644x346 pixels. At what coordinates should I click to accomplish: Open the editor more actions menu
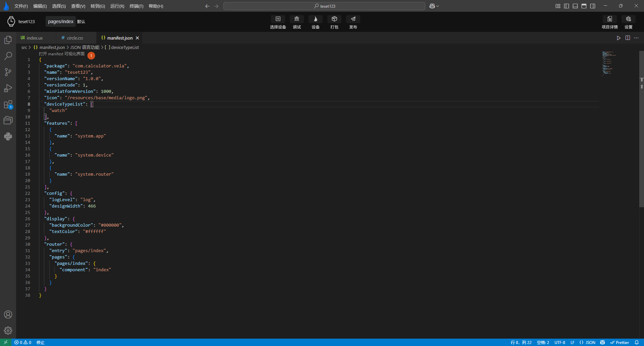tap(636, 38)
